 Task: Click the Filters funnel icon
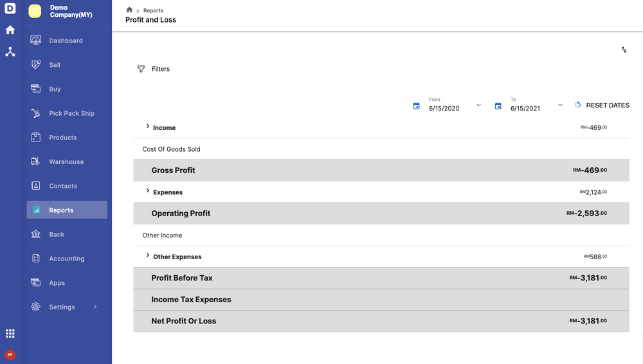click(x=141, y=69)
